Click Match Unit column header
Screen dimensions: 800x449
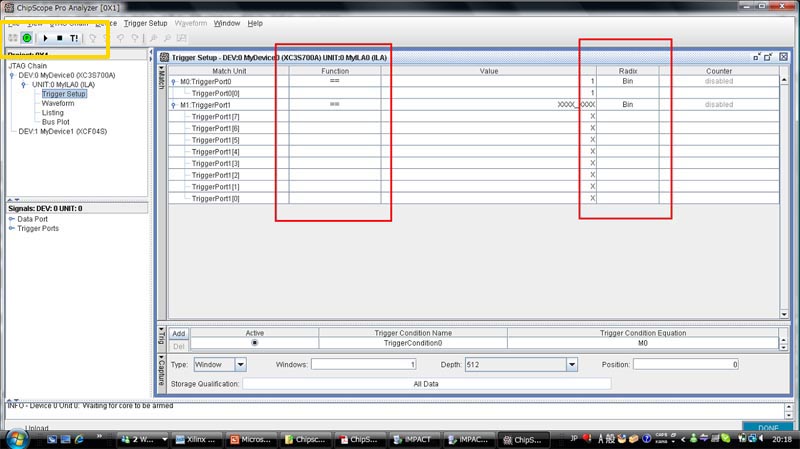tap(229, 71)
